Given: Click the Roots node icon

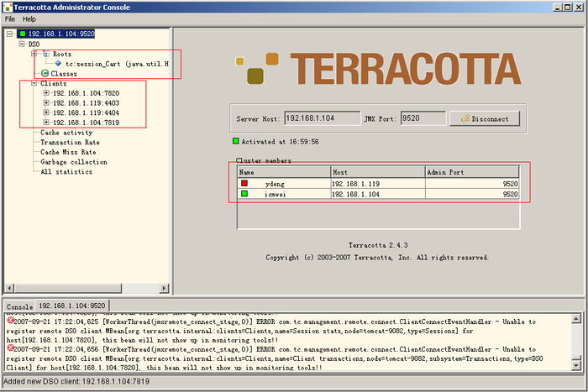Looking at the screenshot, I should pos(46,54).
